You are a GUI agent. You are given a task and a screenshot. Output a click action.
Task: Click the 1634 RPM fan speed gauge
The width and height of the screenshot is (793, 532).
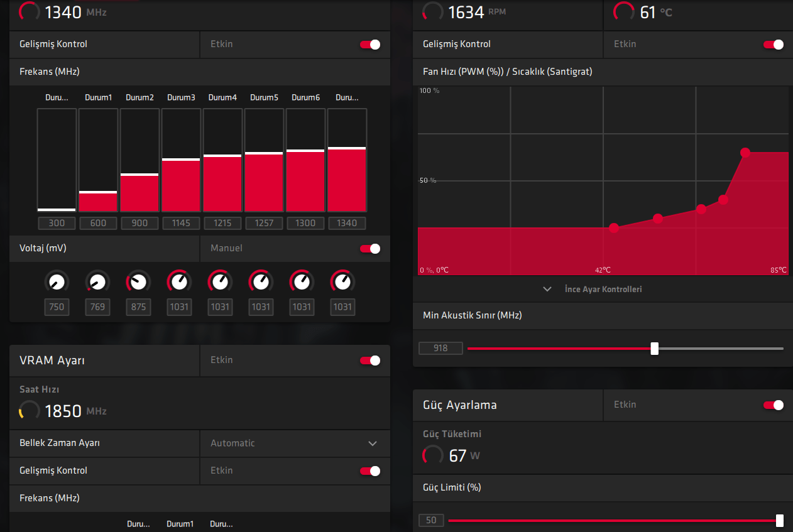point(432,11)
